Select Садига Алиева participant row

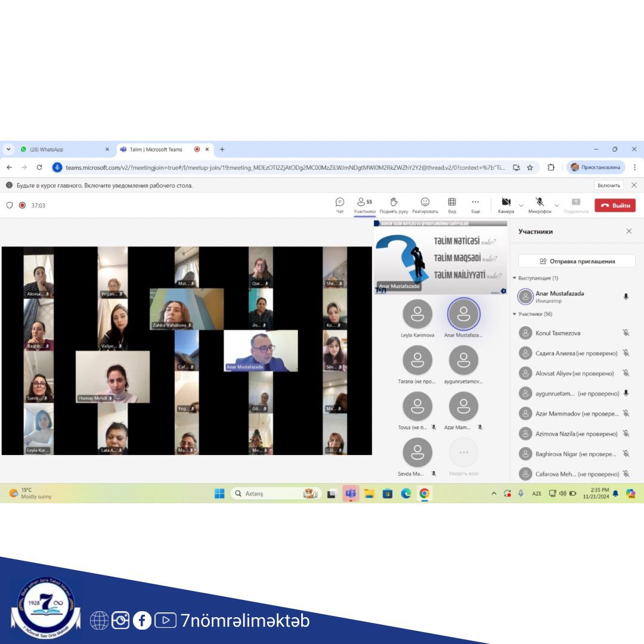click(x=574, y=353)
